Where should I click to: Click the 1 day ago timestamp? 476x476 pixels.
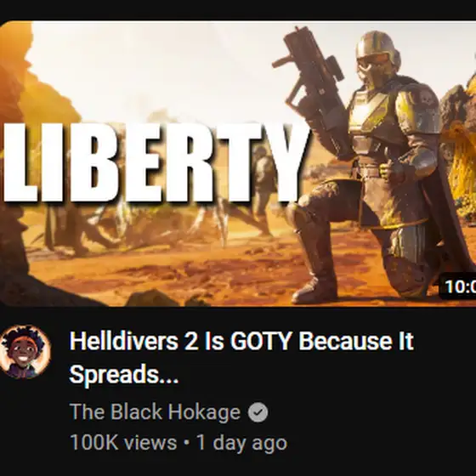[242, 442]
